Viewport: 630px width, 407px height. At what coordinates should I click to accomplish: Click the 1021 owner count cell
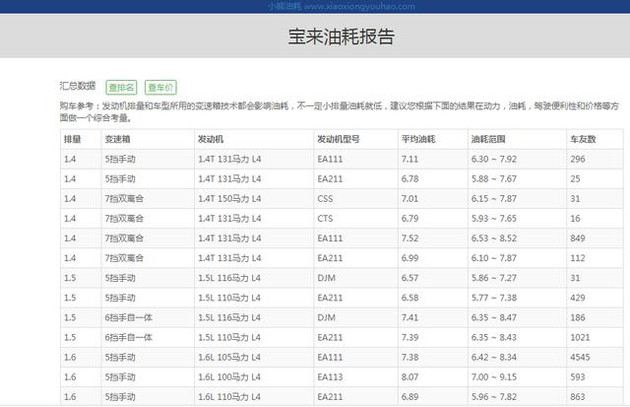(581, 337)
